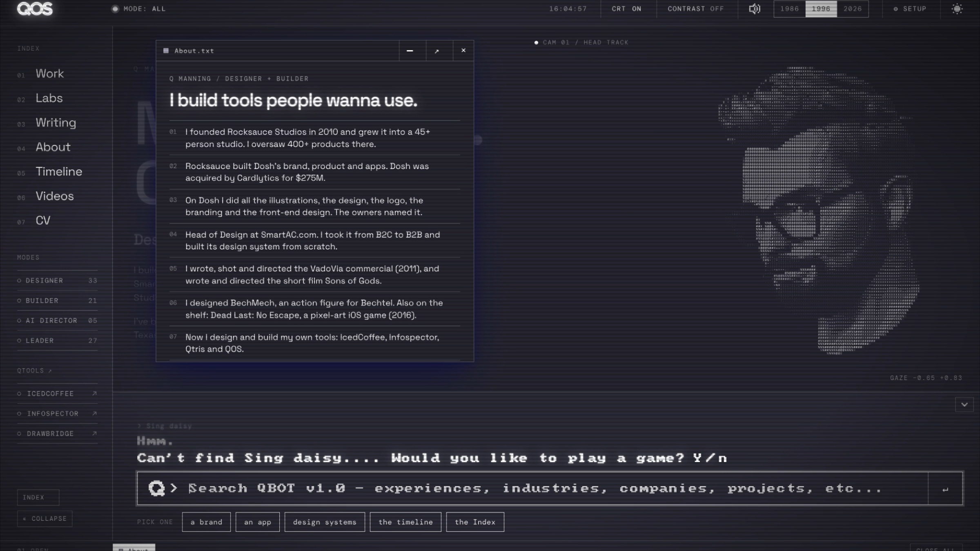This screenshot has width=980, height=551.
Task: Open the Labs section
Action: tap(49, 98)
